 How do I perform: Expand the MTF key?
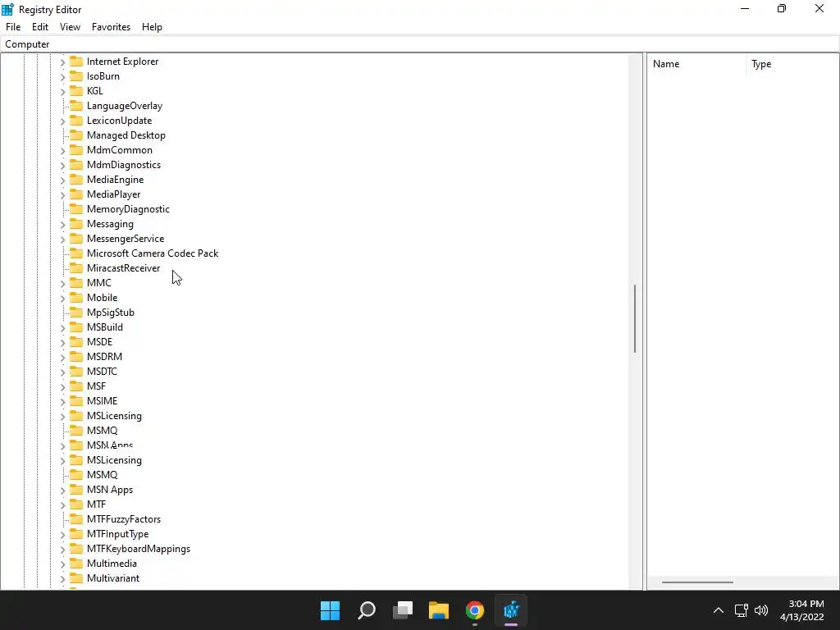pos(62,505)
